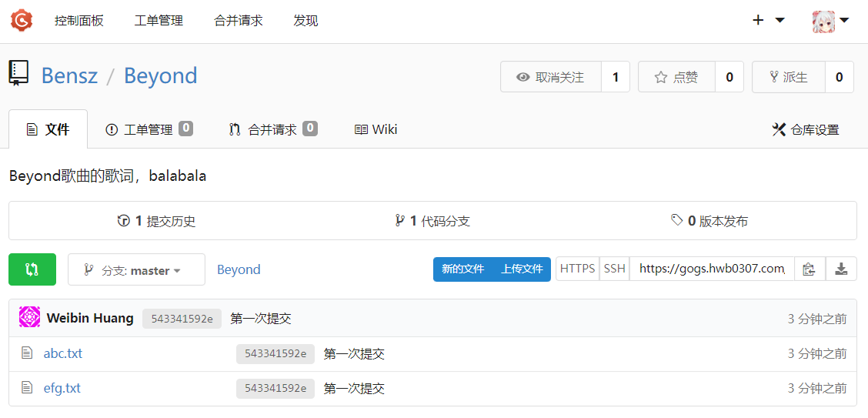Click the 取消关注 unwatch button

[x=551, y=77]
